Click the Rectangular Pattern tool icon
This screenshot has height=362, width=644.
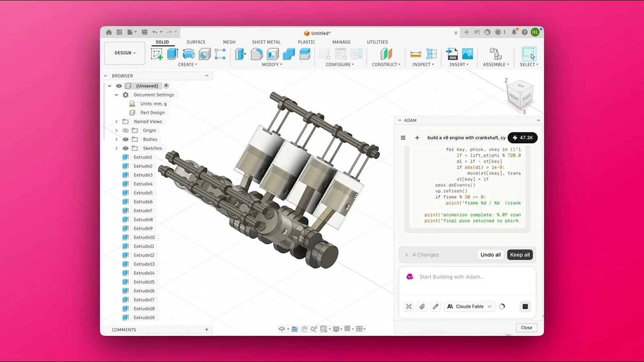coord(220,54)
